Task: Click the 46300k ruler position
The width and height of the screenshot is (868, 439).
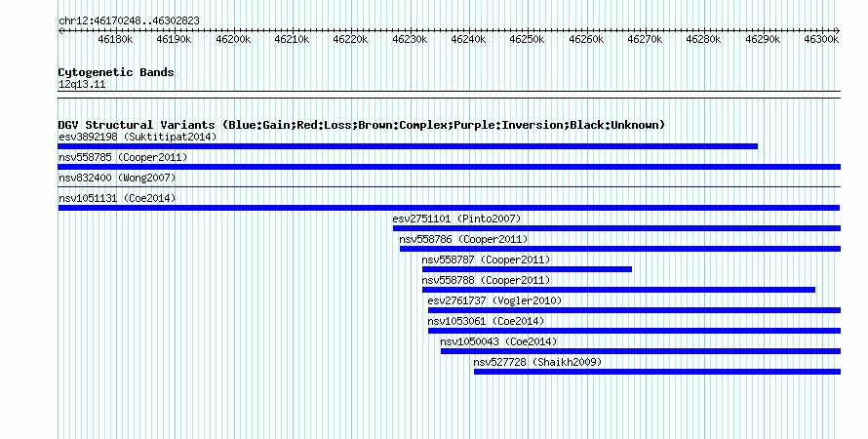Action: coord(821,40)
